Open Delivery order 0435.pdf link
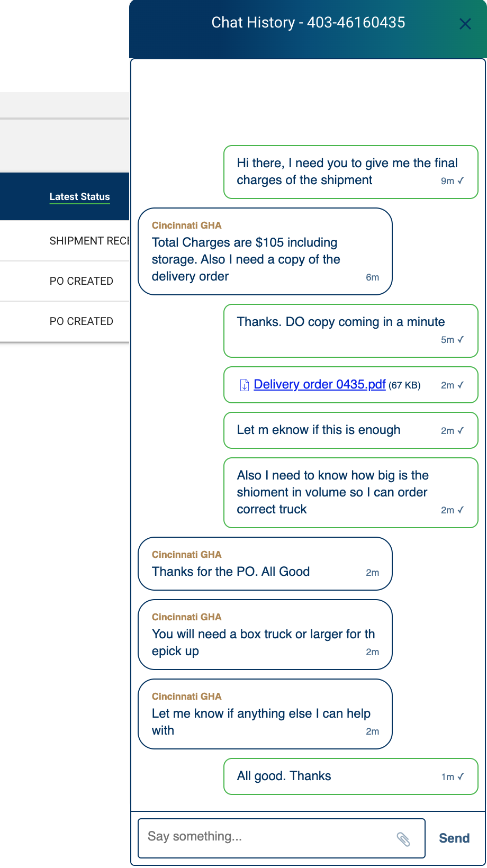Viewport: 487px width, 868px height. click(x=320, y=384)
